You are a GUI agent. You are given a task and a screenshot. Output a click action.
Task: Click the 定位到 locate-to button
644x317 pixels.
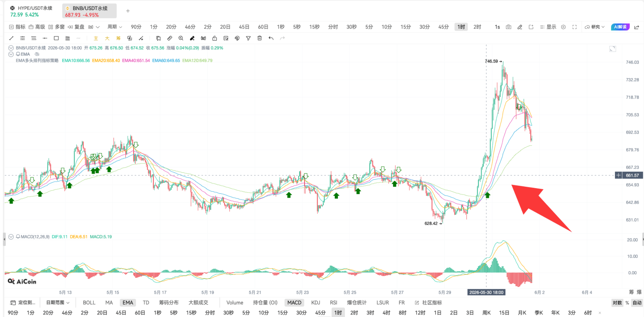tap(23, 302)
